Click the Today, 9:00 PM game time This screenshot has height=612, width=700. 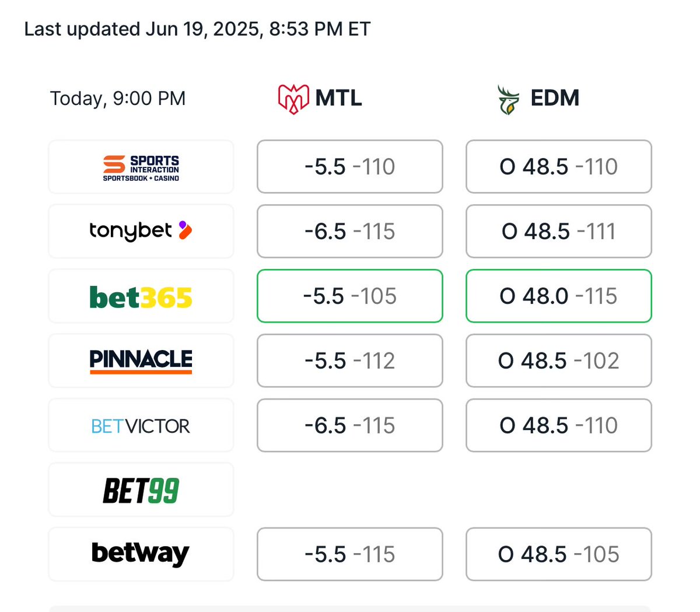118,99
